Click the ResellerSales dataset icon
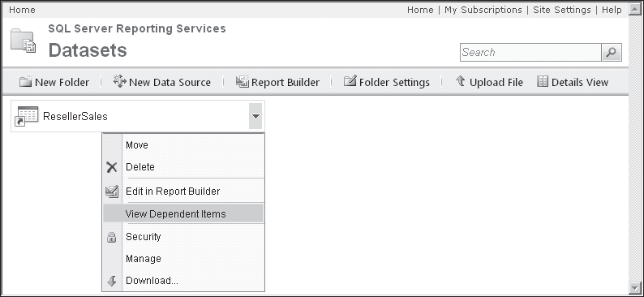The height and width of the screenshot is (297, 644). click(x=26, y=117)
